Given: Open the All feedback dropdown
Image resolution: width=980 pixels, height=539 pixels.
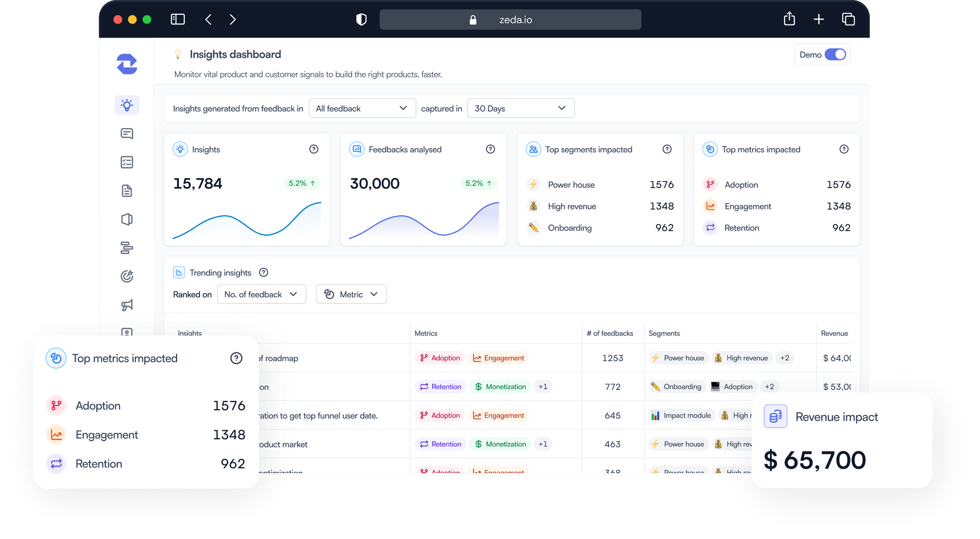Looking at the screenshot, I should [x=362, y=108].
